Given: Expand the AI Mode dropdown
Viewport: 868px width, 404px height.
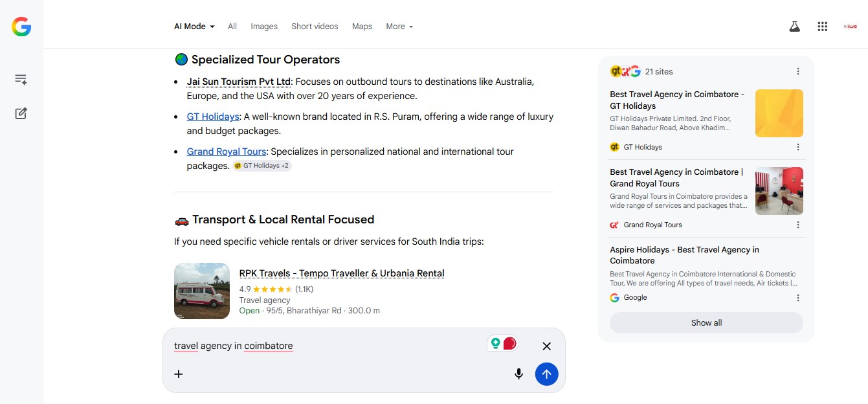Looking at the screenshot, I should click(x=194, y=27).
